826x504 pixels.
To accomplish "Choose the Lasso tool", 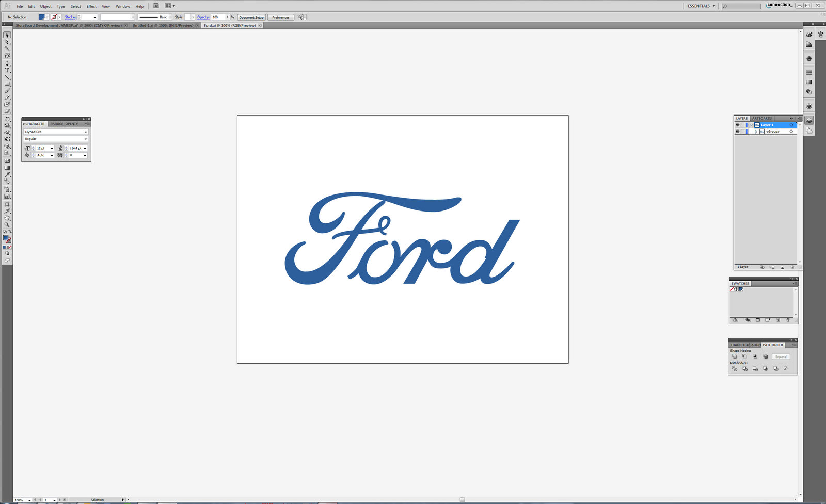I will click(x=7, y=55).
